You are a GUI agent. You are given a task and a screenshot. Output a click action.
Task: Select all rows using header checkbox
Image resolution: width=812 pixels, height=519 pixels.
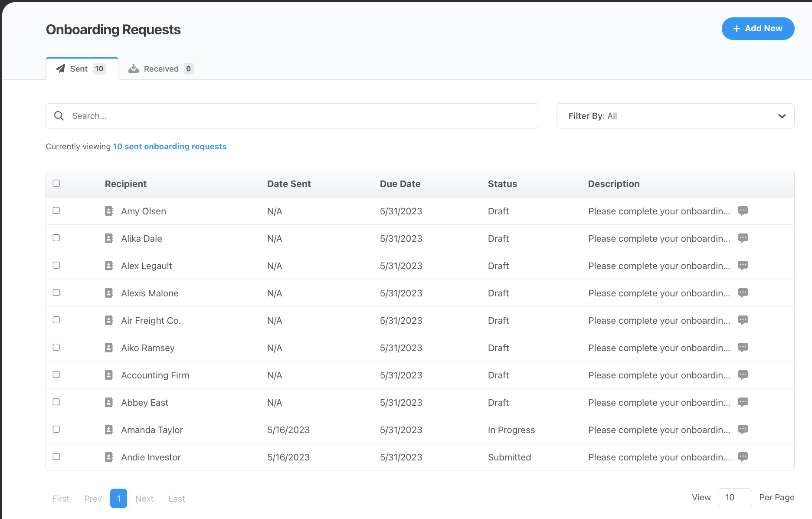[x=56, y=183]
